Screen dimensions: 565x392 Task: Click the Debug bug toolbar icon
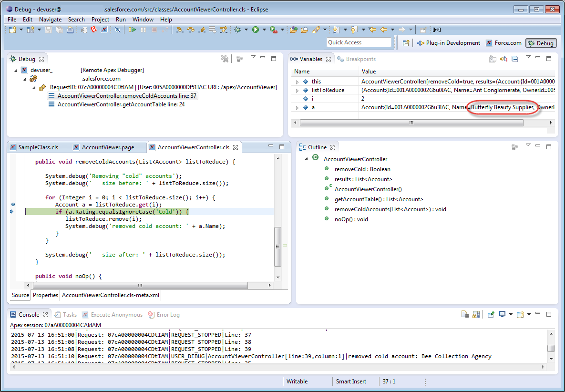(237, 30)
